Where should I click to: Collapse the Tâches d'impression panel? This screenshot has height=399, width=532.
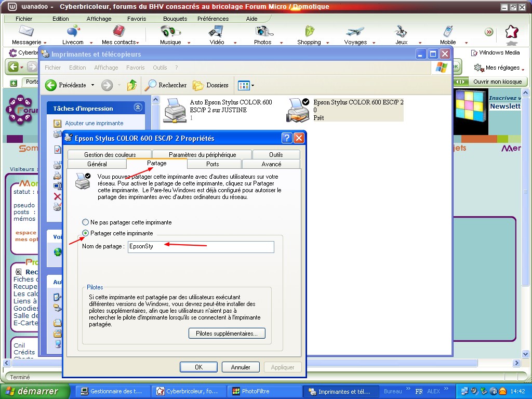(x=138, y=108)
